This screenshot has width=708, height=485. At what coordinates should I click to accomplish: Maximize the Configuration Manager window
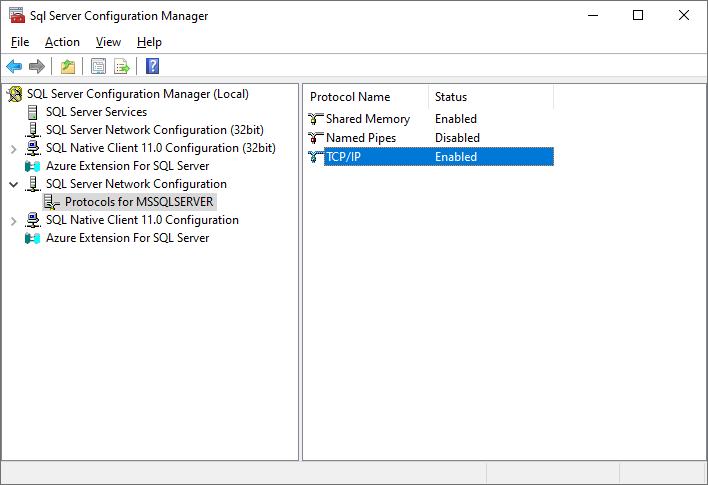(638, 15)
